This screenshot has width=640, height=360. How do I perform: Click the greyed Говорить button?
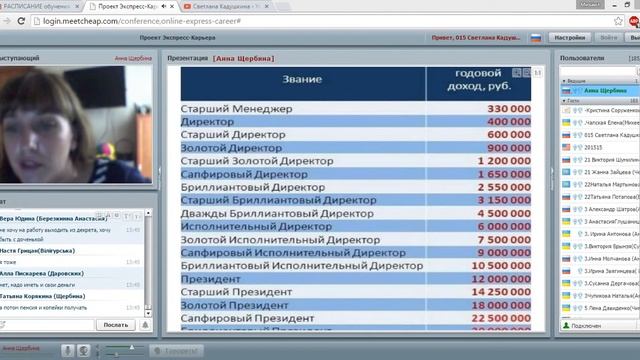tap(176, 351)
